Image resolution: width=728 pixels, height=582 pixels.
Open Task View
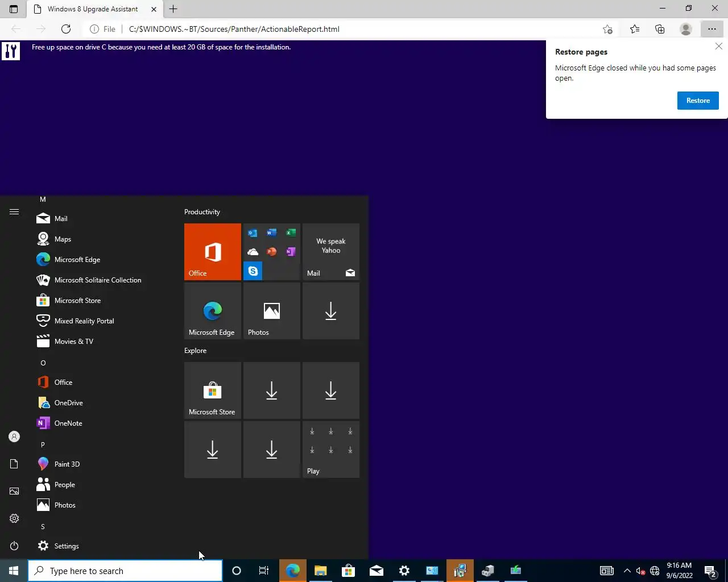click(x=264, y=571)
